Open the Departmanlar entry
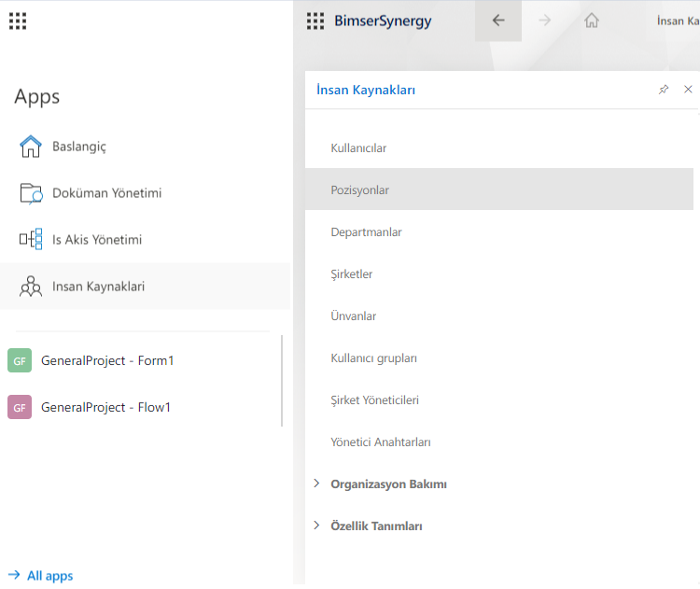This screenshot has height=589, width=700. click(x=366, y=232)
